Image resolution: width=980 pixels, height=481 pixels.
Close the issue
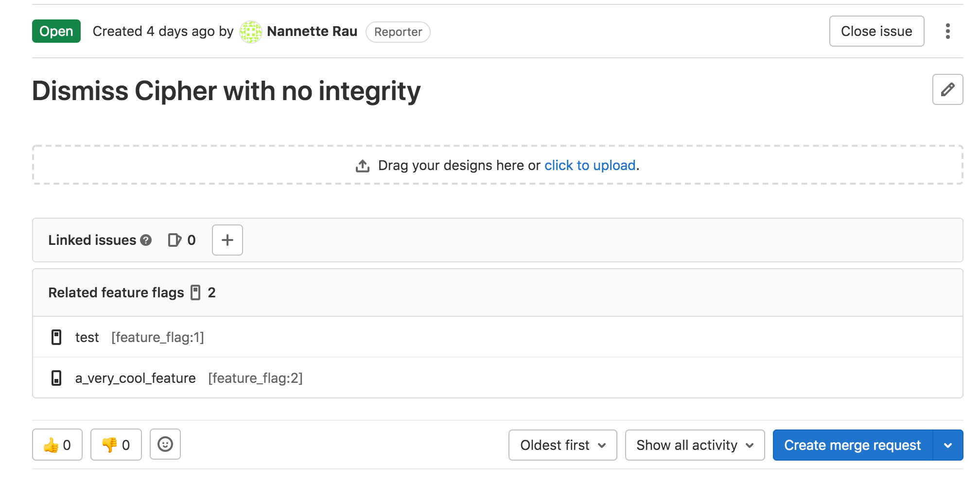tap(876, 31)
